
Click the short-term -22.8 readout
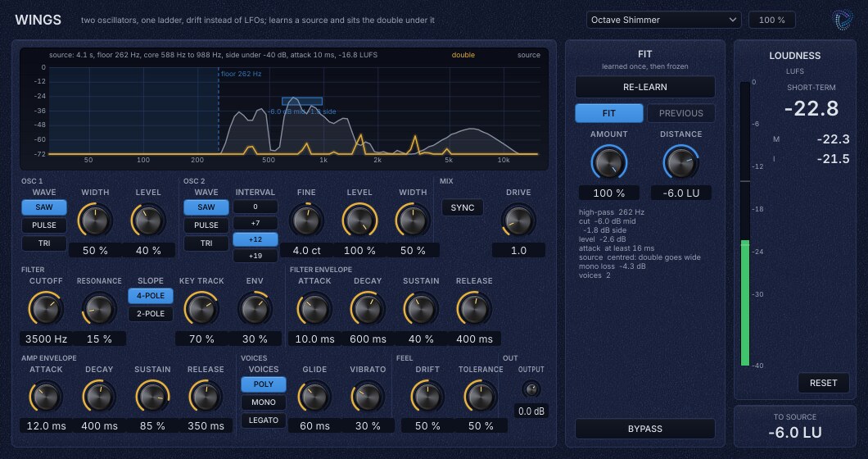pos(811,109)
